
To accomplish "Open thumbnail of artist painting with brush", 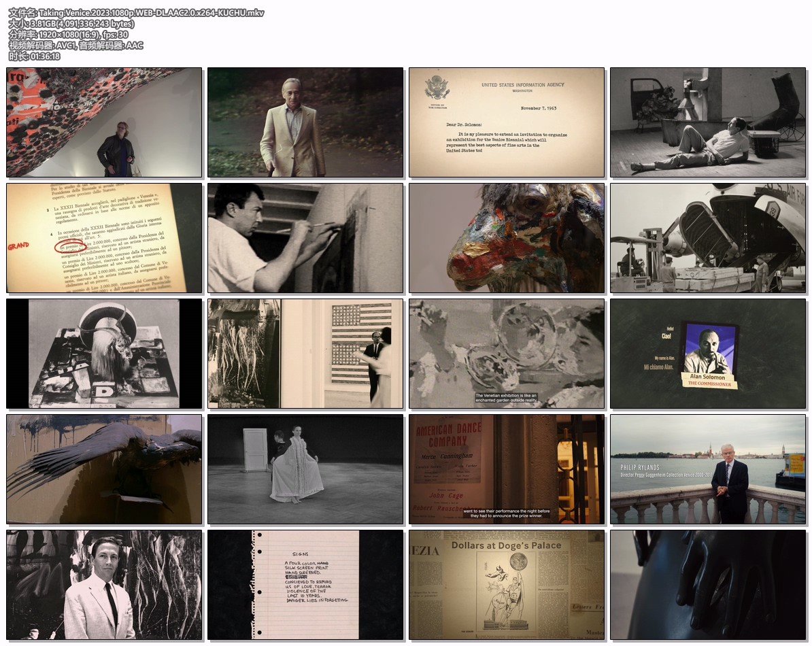I will coord(305,238).
